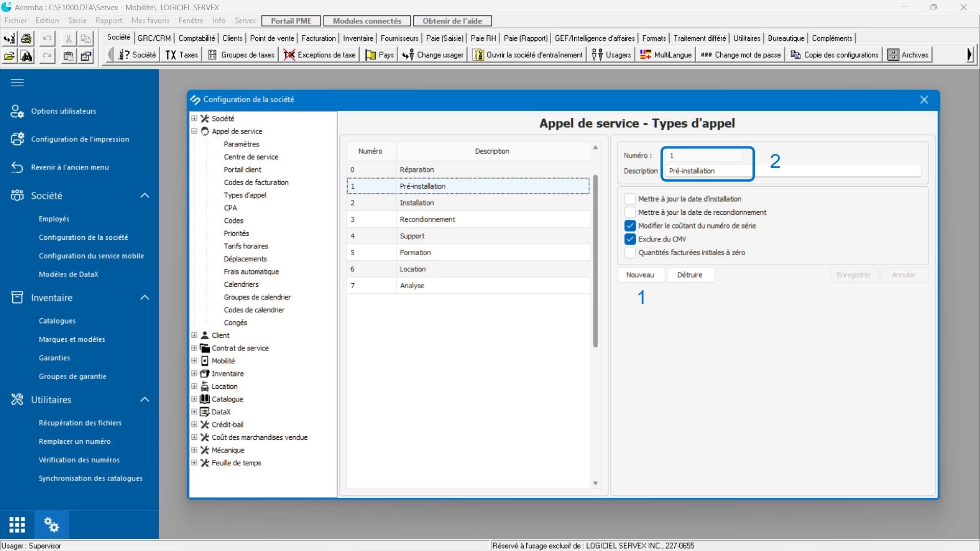Click the Nouveau button

click(640, 275)
